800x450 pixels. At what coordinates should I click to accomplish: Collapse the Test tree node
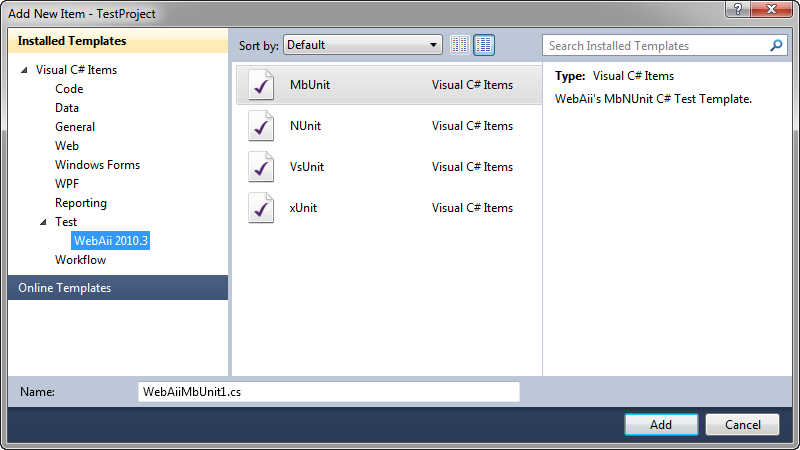pyautogui.click(x=43, y=222)
